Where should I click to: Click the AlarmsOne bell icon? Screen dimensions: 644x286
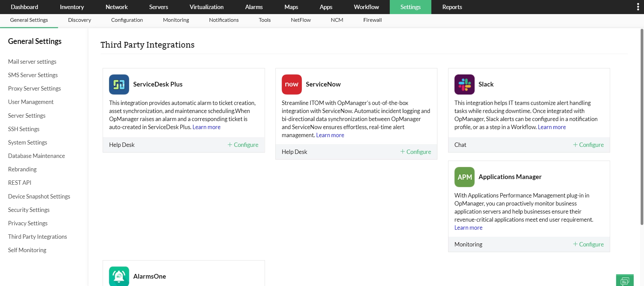[119, 276]
